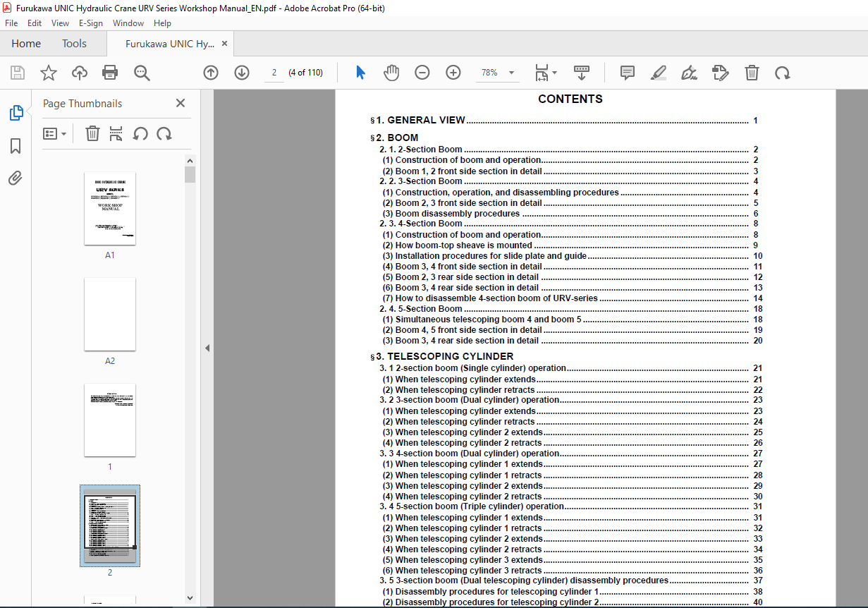Select thumbnail page A2
The height and width of the screenshot is (608, 868).
110,314
